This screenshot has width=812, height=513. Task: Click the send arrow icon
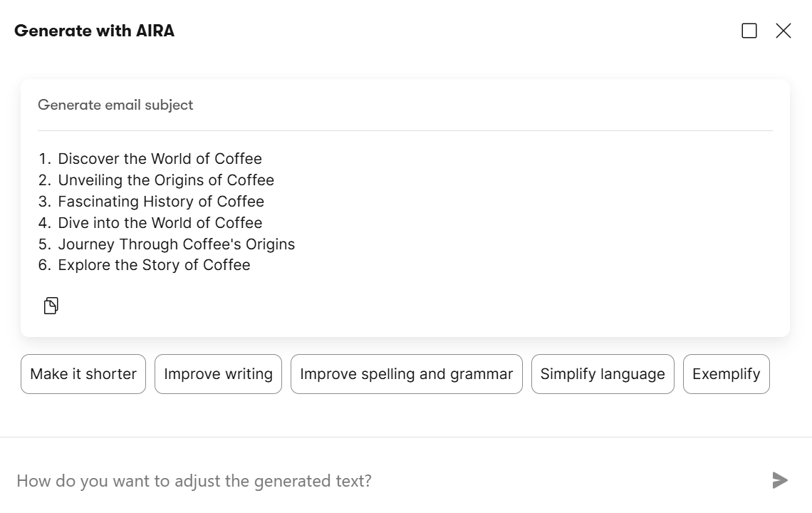point(780,480)
